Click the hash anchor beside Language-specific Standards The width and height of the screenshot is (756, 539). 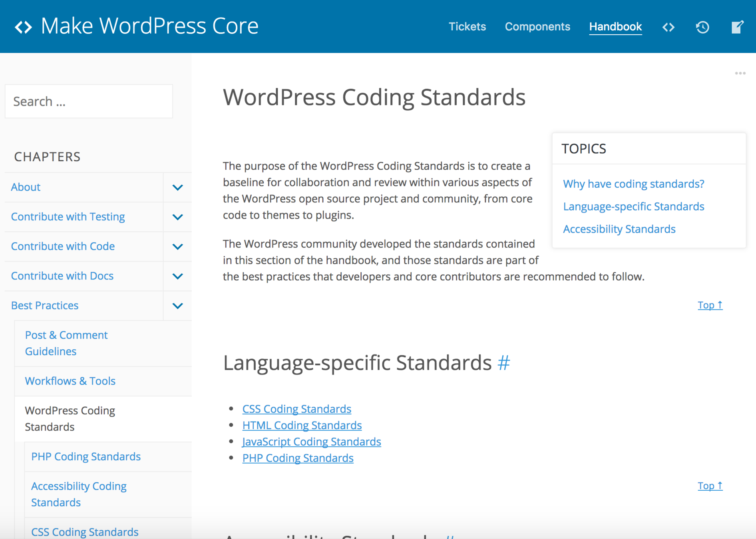click(x=504, y=363)
